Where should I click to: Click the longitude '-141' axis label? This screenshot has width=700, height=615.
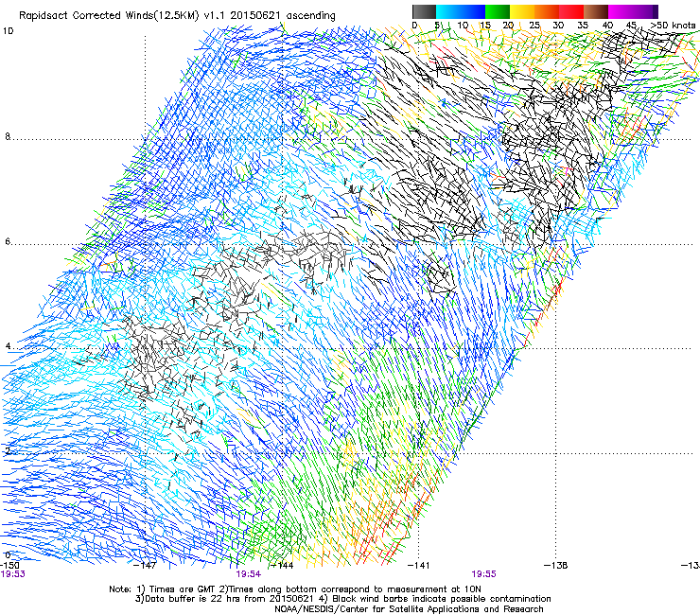click(419, 566)
